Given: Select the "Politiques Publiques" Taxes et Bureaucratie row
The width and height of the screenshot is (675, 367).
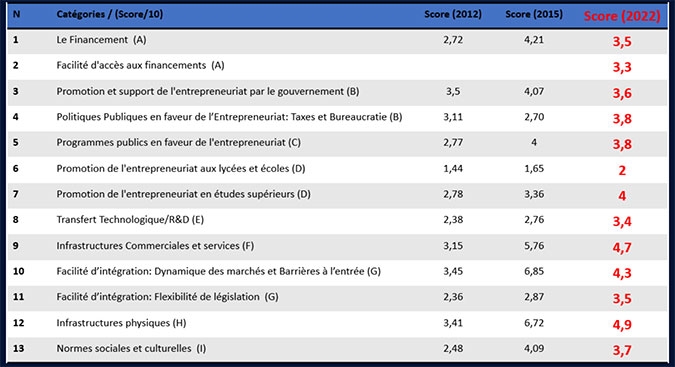Looking at the screenshot, I should [x=338, y=117].
